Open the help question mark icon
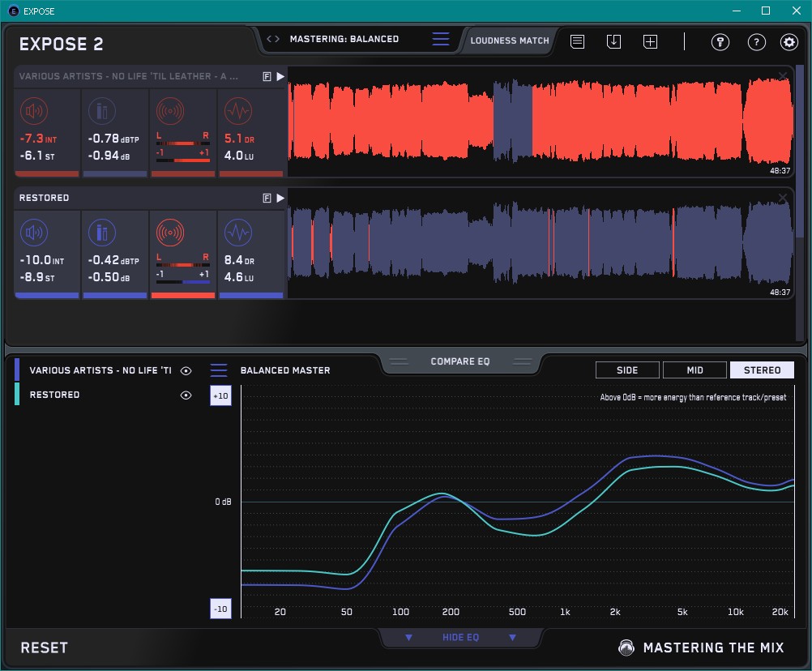The image size is (812, 671). (756, 43)
